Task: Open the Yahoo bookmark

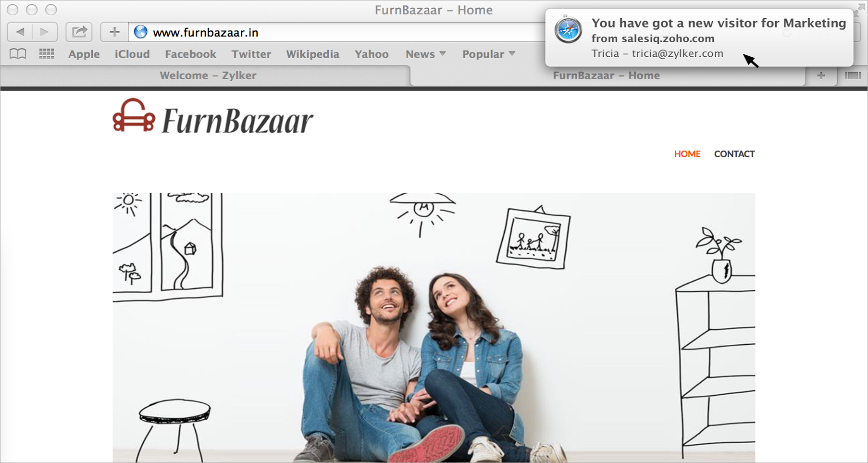Action: [x=372, y=54]
